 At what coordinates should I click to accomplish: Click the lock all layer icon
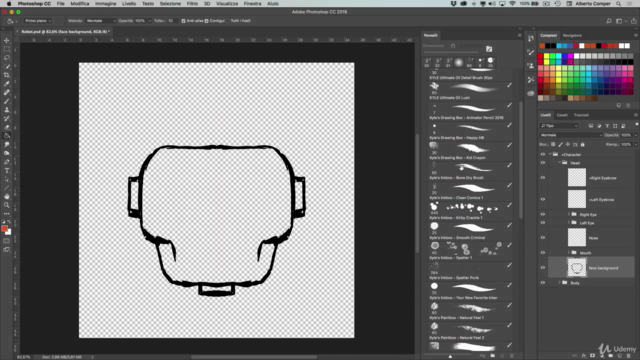582,144
